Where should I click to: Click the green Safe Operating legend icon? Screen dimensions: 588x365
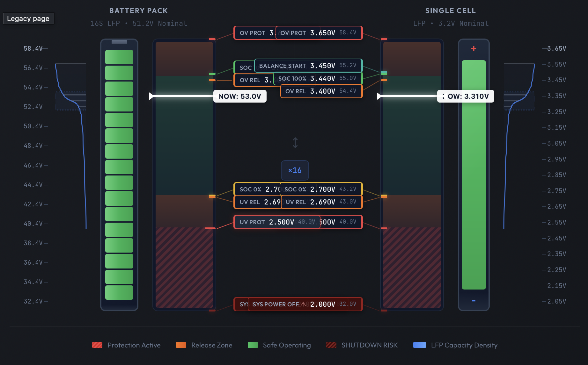click(252, 345)
